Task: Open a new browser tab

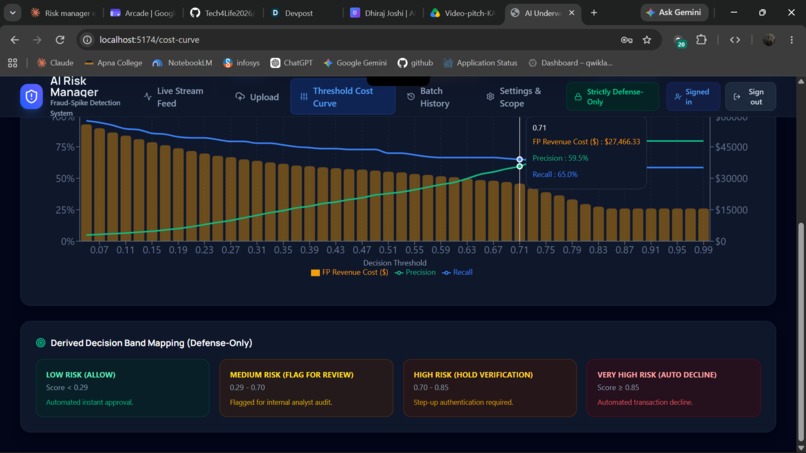Action: (594, 13)
